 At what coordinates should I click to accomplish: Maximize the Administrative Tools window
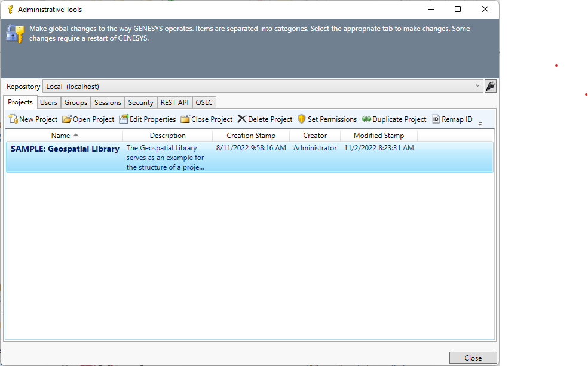click(458, 10)
